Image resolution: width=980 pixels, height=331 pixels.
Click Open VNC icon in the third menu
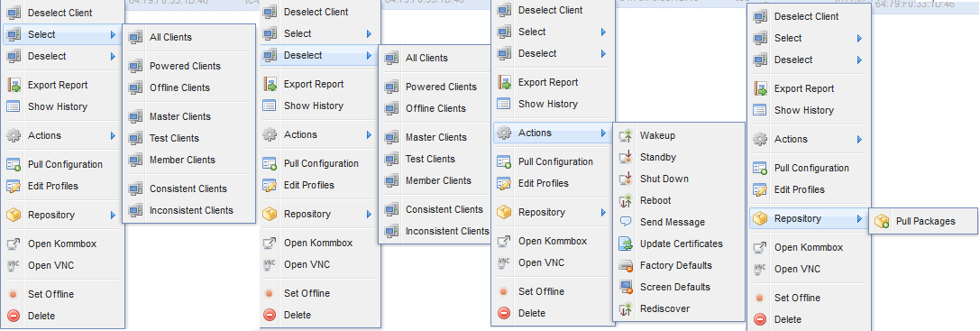[x=504, y=262]
